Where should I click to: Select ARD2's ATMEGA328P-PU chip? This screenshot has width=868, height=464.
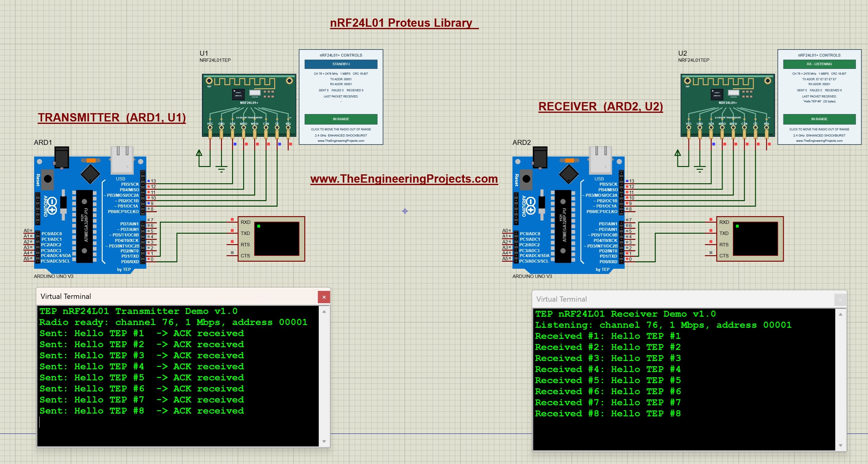tap(563, 226)
